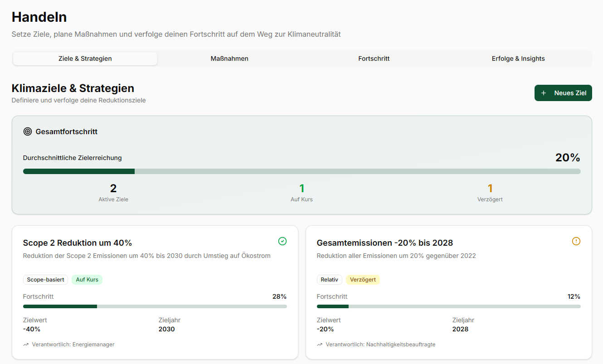Select the Erfolge & Insights tab
The width and height of the screenshot is (603, 364).
pos(518,58)
